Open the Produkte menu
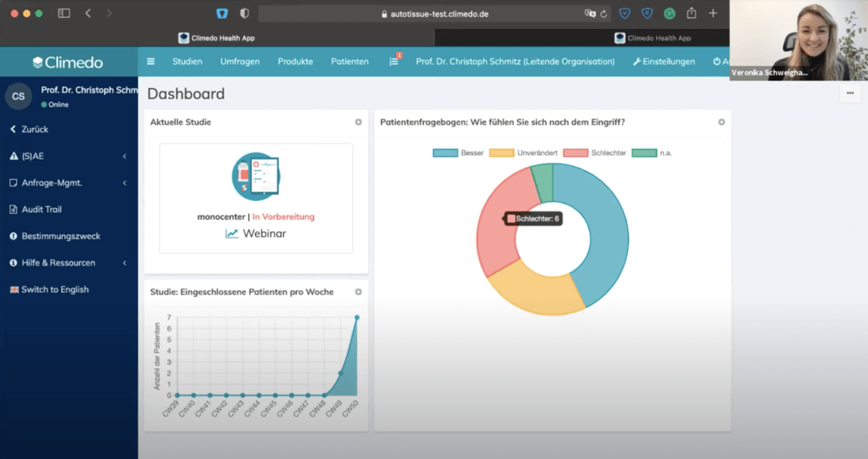 tap(295, 62)
